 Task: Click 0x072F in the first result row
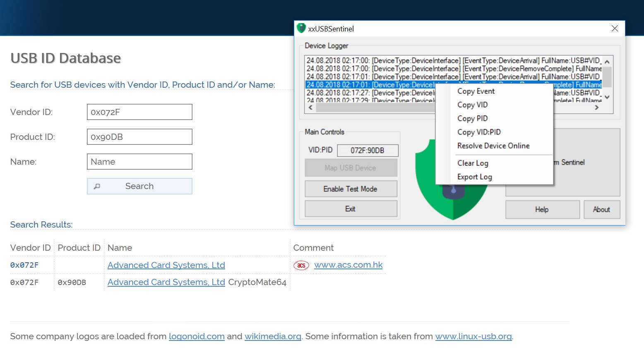pos(24,265)
